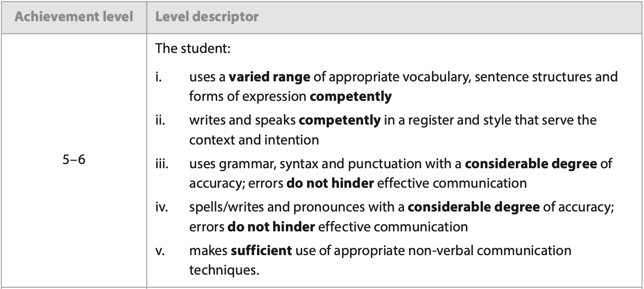644x289 pixels.
Task: Click the roman numeral "iv." marker
Action: click(x=162, y=207)
